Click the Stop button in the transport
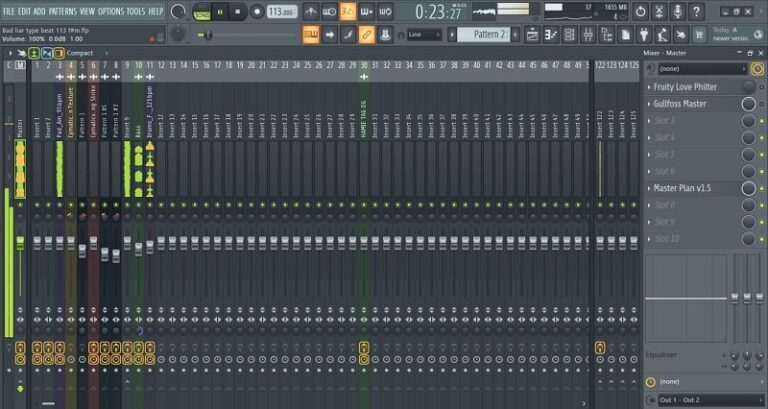 point(239,11)
